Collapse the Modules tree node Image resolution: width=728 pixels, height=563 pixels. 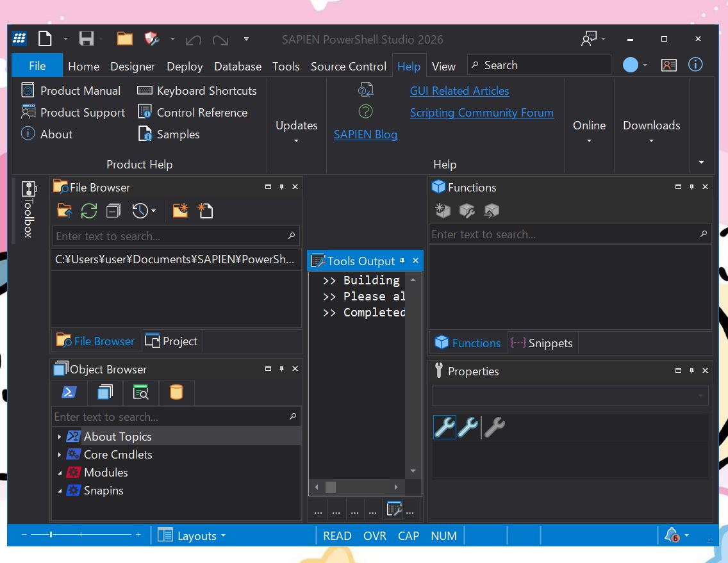tap(60, 473)
